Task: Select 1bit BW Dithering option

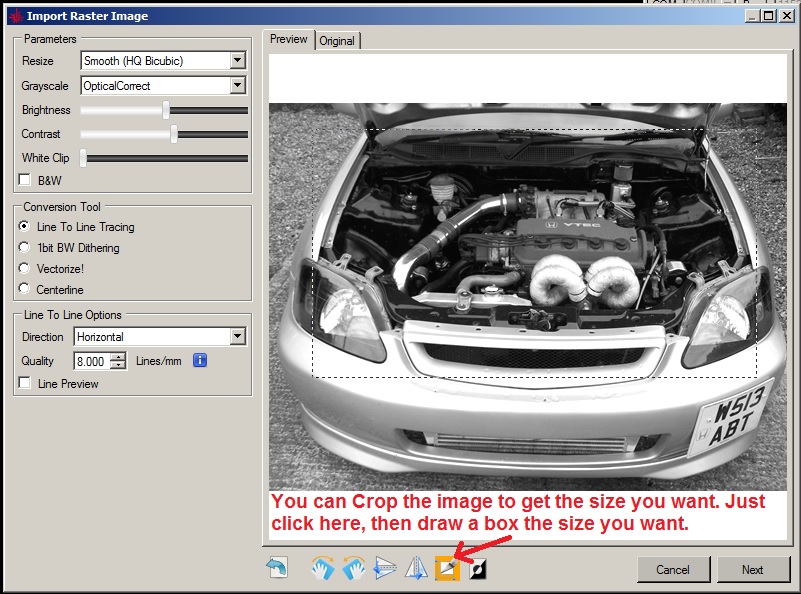Action: [x=24, y=247]
